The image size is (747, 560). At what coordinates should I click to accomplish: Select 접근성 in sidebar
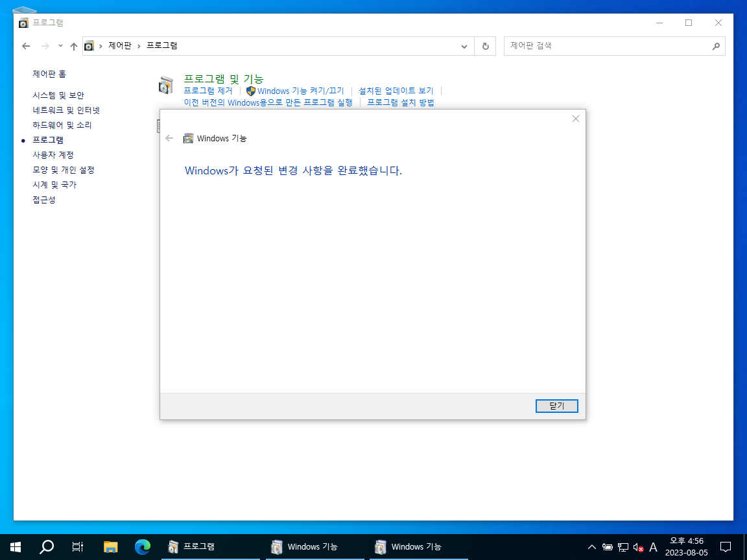pyautogui.click(x=44, y=200)
